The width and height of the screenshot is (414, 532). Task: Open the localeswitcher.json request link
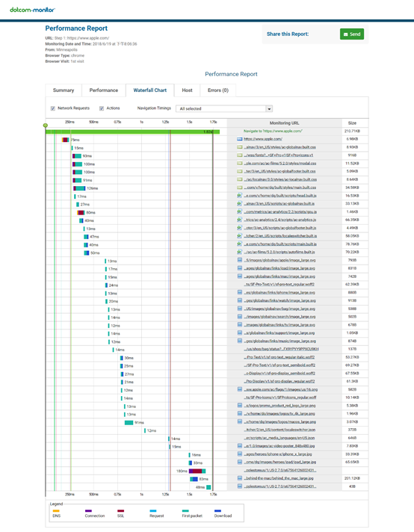coord(279,430)
